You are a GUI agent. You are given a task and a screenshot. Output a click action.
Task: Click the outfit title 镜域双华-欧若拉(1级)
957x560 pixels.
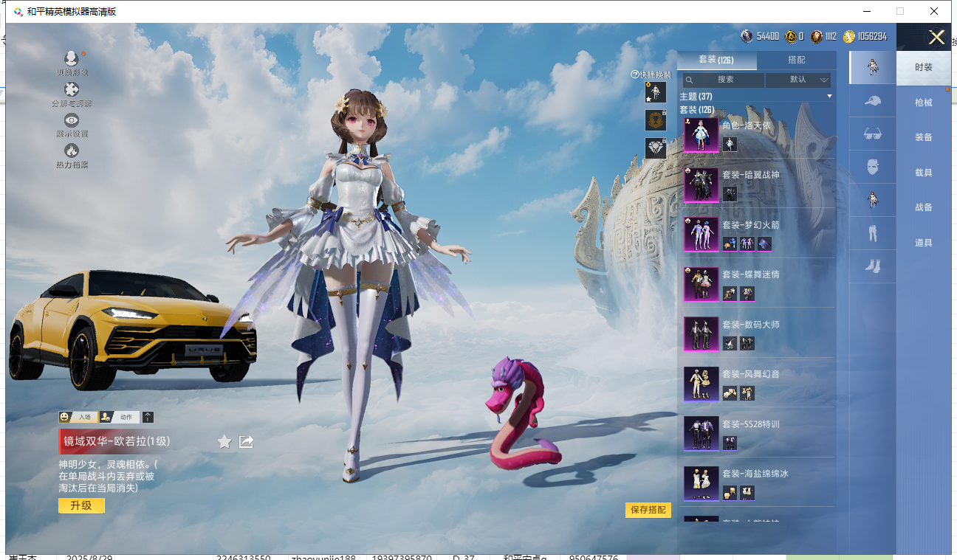[x=117, y=441]
